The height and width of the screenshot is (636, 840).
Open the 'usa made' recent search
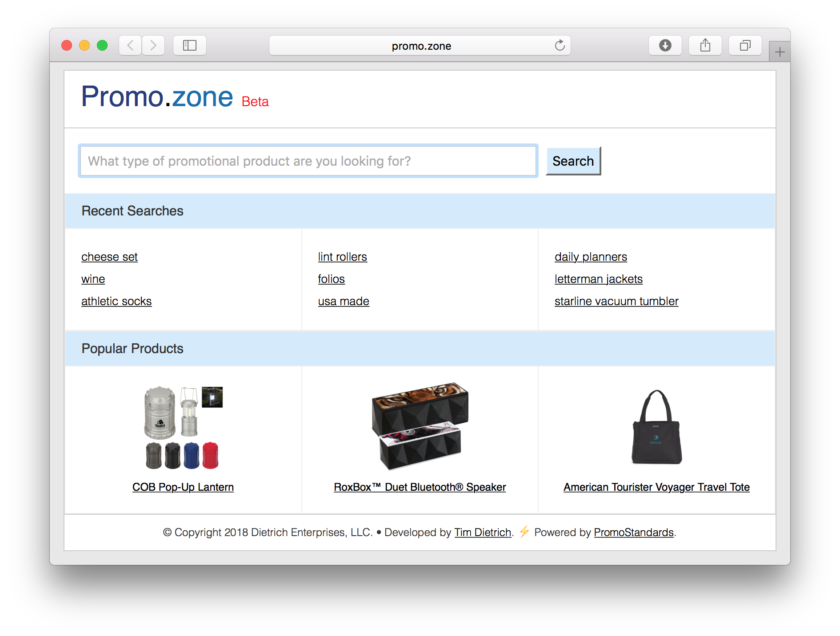point(344,301)
